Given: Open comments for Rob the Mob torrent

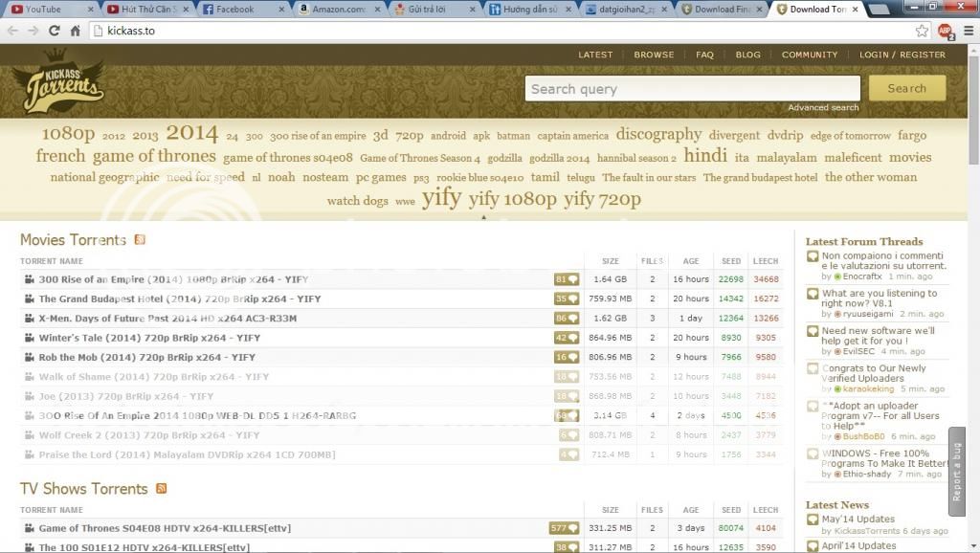Looking at the screenshot, I should point(567,357).
